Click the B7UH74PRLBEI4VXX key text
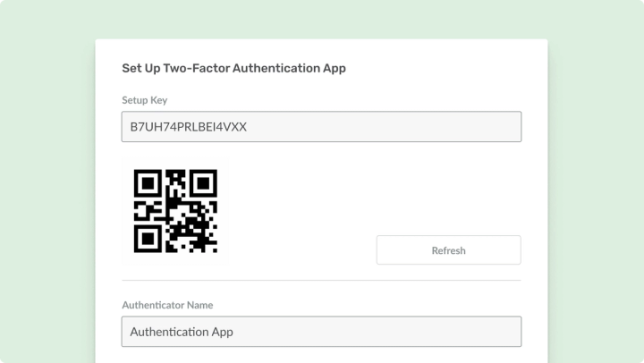Image resolution: width=644 pixels, height=363 pixels. pyautogui.click(x=189, y=127)
